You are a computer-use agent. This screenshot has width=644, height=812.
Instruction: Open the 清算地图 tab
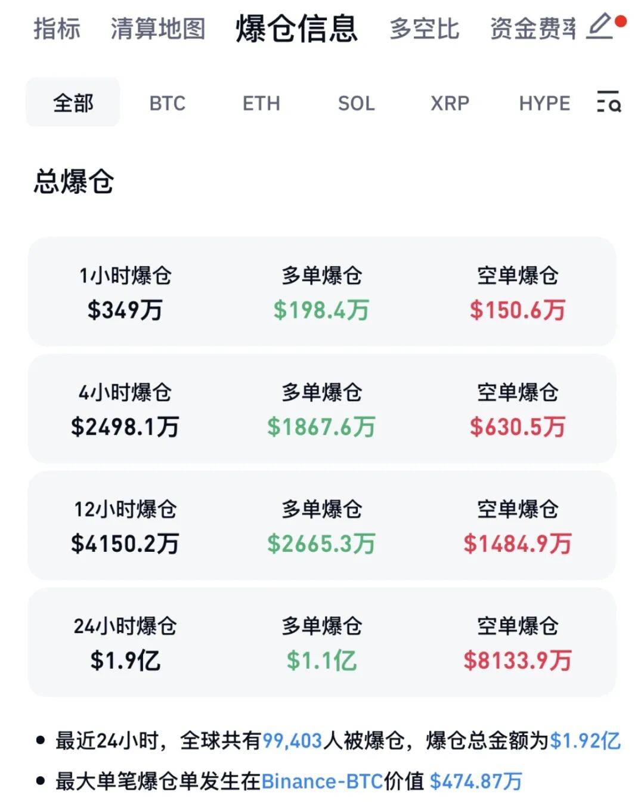point(157,29)
